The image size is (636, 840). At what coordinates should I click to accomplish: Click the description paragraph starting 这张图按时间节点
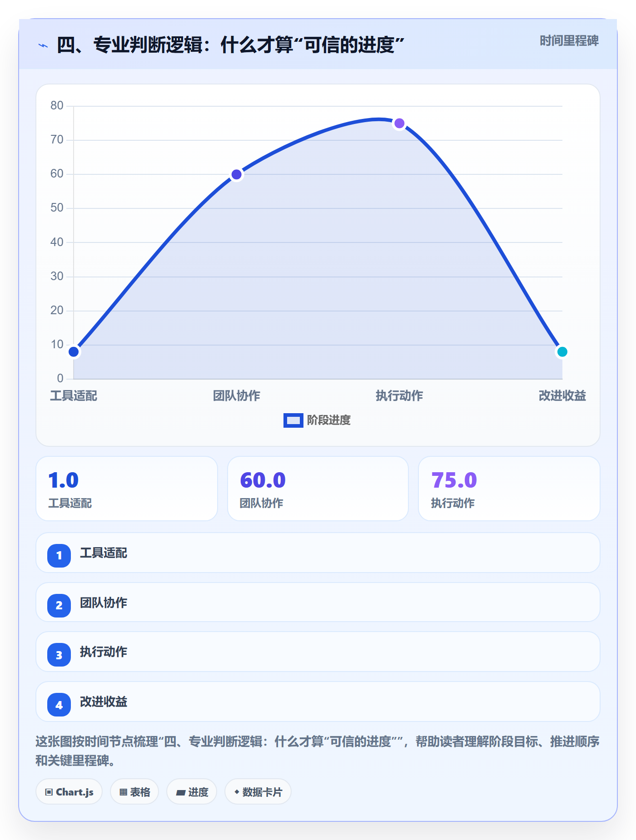tap(318, 751)
